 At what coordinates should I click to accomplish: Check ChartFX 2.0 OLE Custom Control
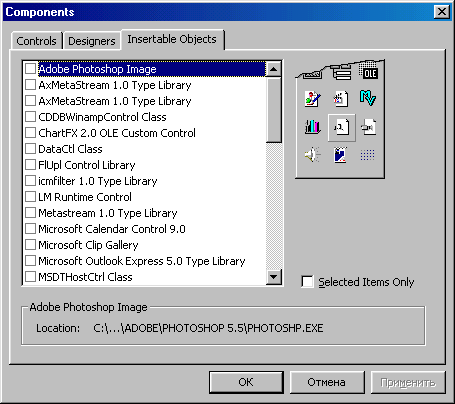pos(30,133)
